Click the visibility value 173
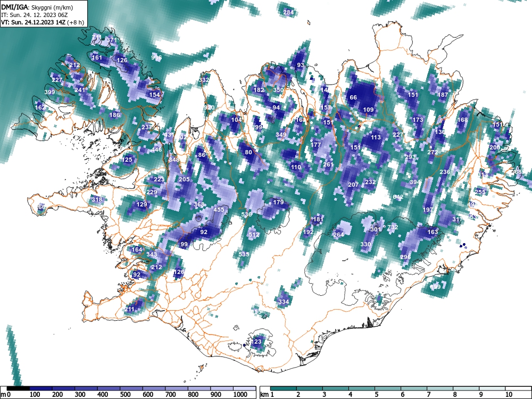This screenshot has height=399, width=532. coord(418,120)
